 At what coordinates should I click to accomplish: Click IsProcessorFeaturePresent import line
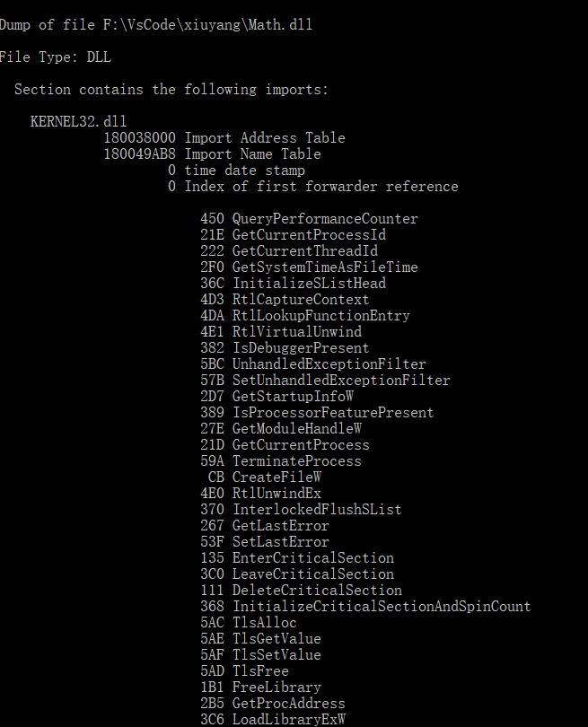(332, 413)
